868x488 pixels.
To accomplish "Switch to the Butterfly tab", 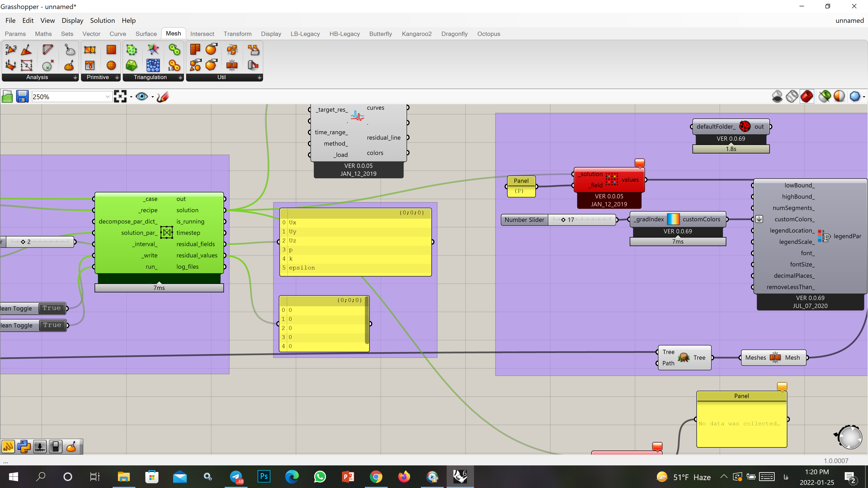I will click(380, 34).
